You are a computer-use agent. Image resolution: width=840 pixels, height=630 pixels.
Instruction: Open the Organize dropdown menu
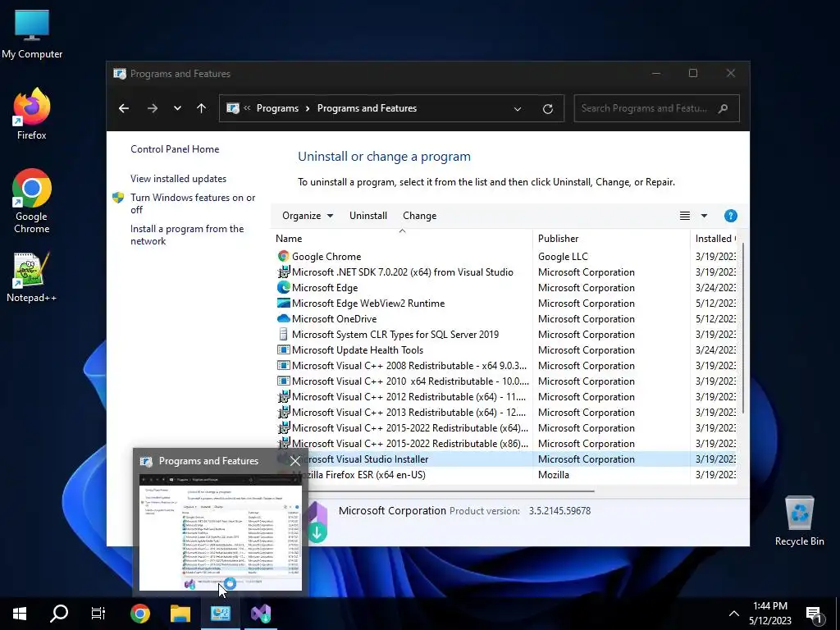[x=308, y=216]
